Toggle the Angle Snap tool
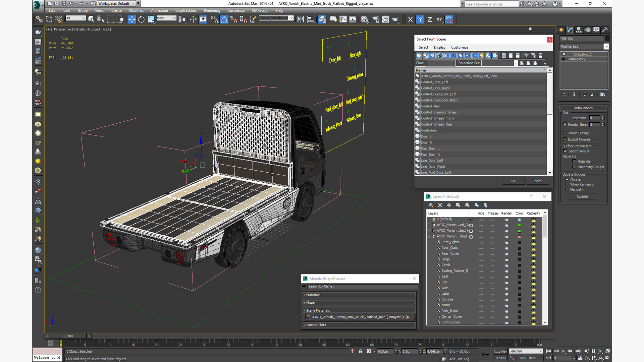 click(x=224, y=19)
